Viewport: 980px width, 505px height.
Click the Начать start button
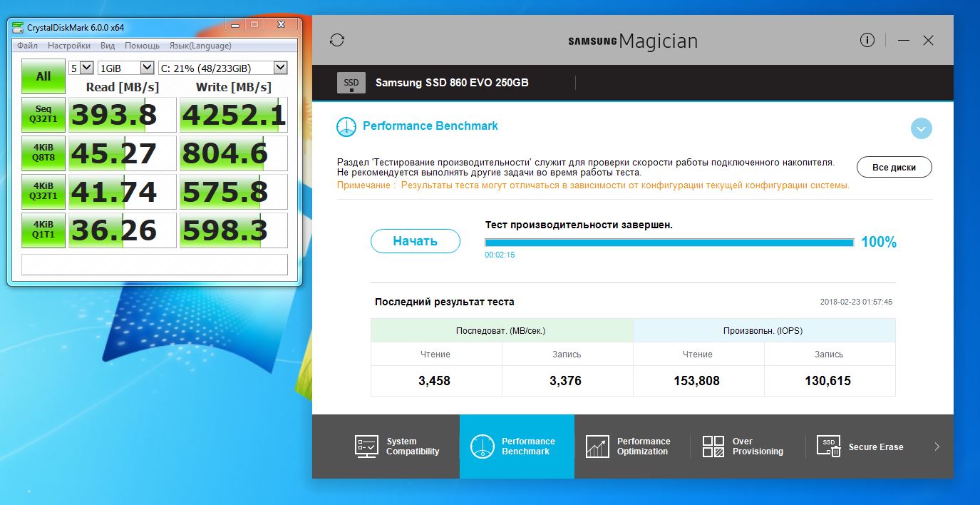tap(415, 241)
